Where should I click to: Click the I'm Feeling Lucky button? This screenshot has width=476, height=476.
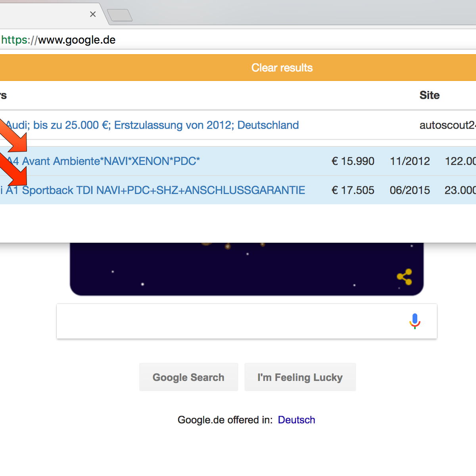point(300,377)
